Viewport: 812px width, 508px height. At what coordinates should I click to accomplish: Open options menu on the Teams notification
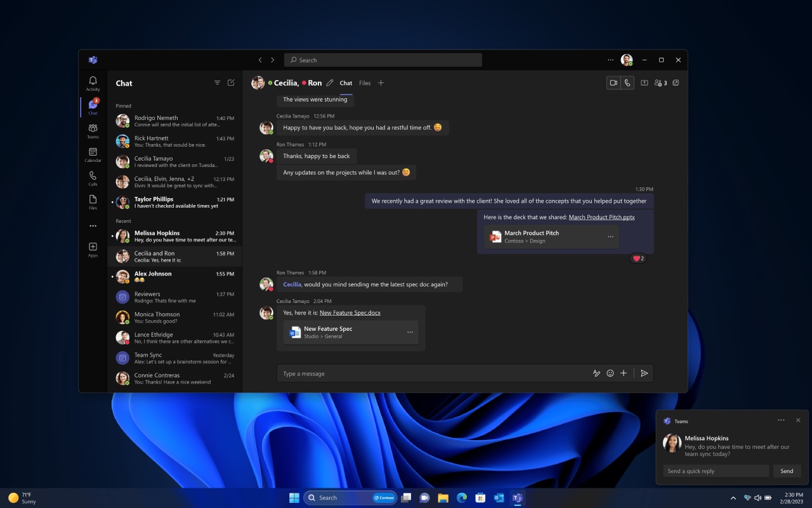click(781, 420)
